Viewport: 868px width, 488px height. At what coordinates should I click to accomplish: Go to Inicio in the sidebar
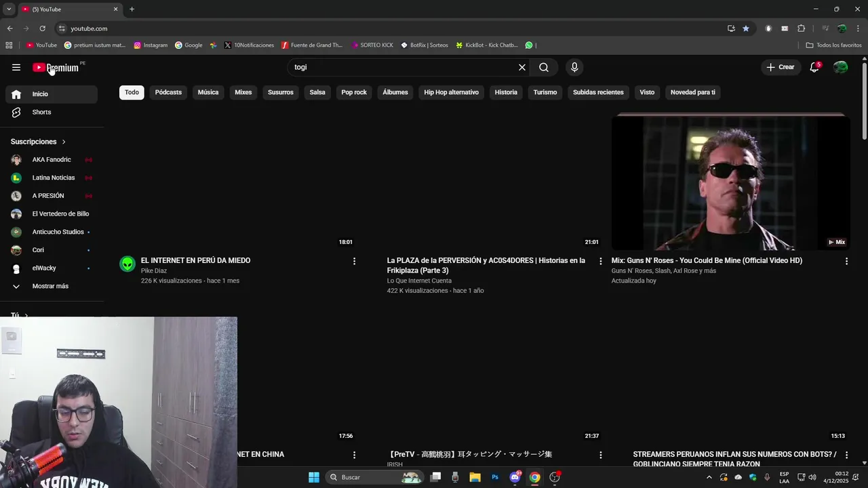click(x=52, y=94)
